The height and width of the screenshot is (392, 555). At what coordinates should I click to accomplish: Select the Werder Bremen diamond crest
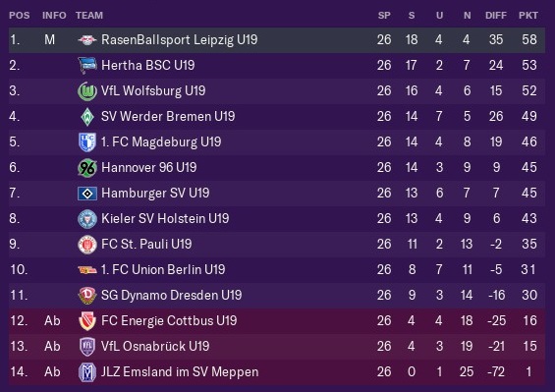coord(87,117)
